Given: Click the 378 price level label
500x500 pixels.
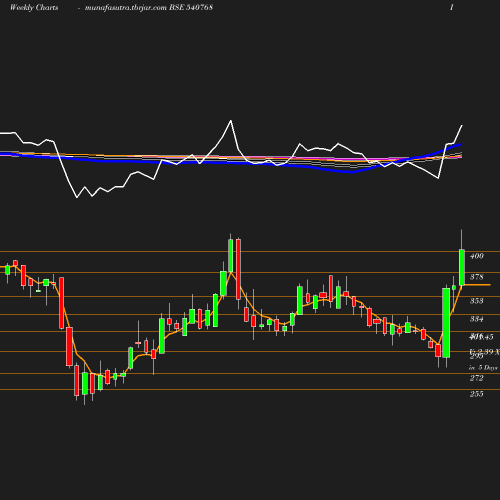Looking at the screenshot, I should click(476, 277).
